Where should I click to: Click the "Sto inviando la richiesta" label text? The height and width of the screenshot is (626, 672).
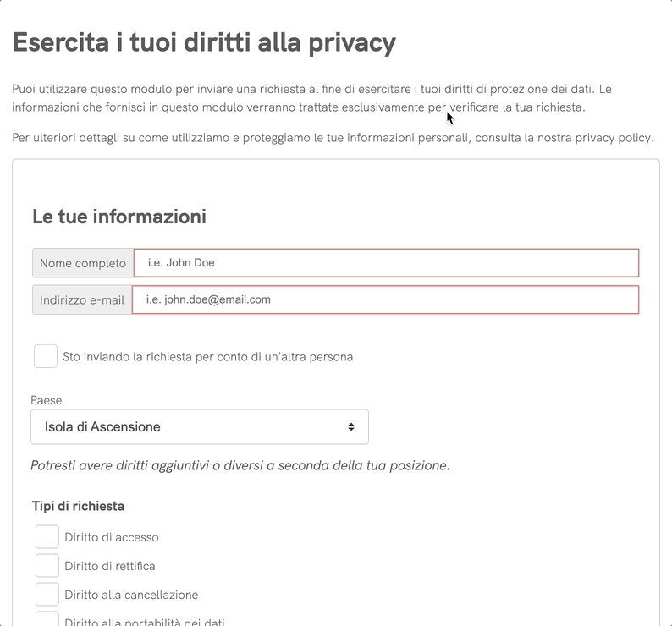207,357
